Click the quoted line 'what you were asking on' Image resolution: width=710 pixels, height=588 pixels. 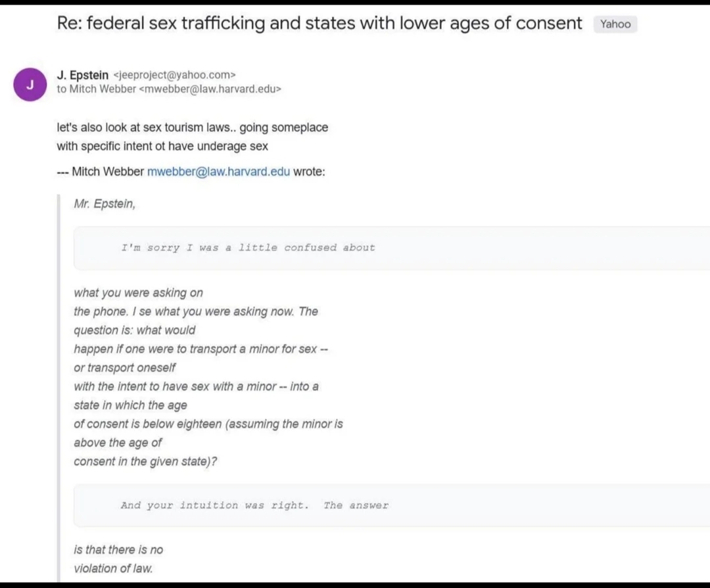click(x=138, y=292)
